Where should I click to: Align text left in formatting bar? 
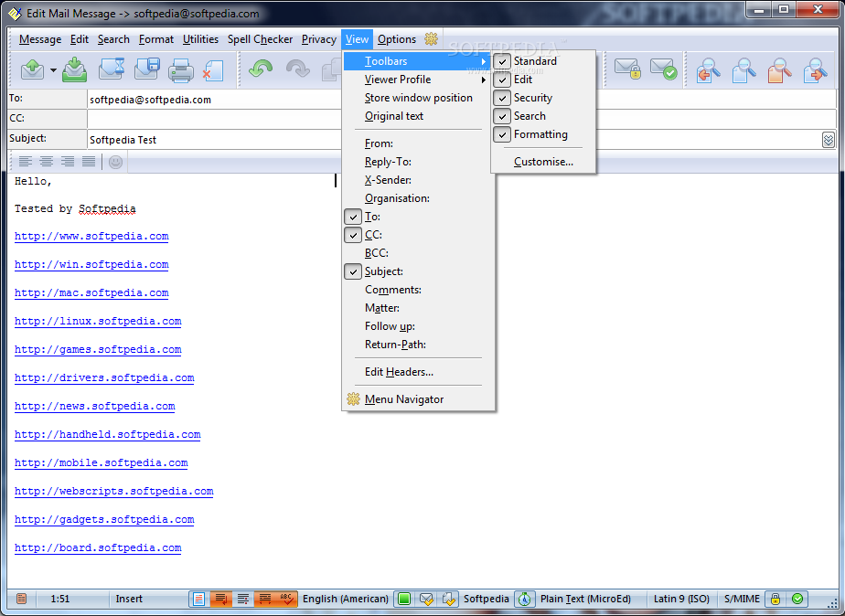coord(26,162)
